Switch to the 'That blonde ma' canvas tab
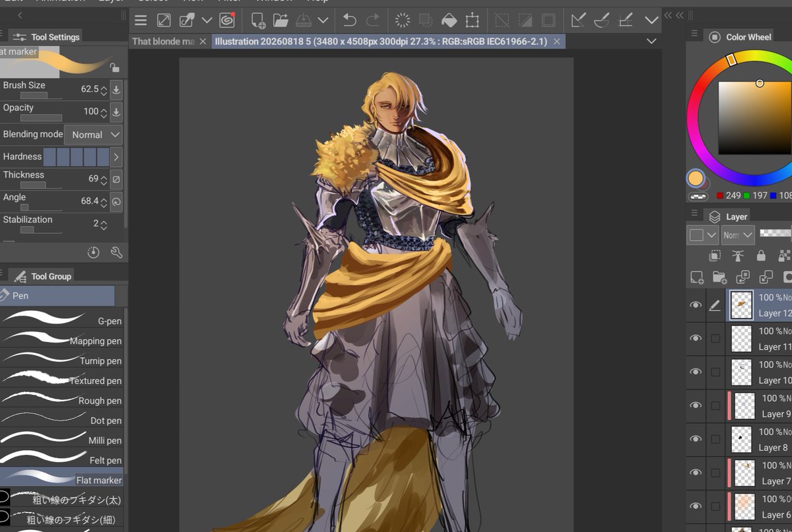The image size is (792, 532). 164,42
